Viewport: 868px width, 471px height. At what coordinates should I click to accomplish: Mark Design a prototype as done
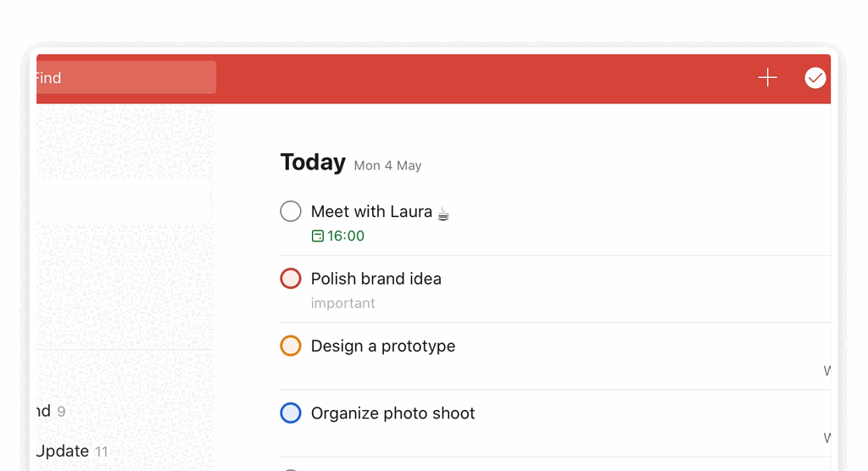(291, 346)
